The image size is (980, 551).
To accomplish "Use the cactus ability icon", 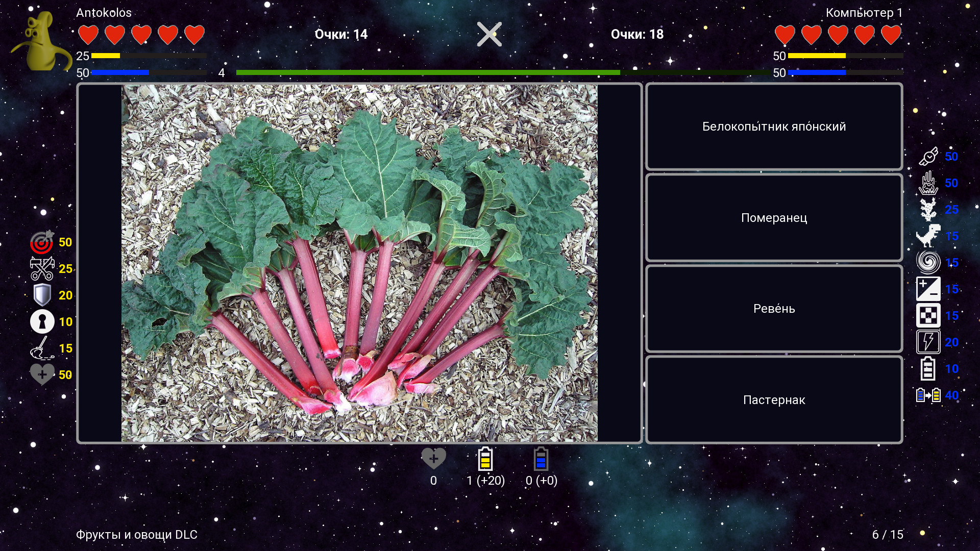I will pyautogui.click(x=928, y=210).
